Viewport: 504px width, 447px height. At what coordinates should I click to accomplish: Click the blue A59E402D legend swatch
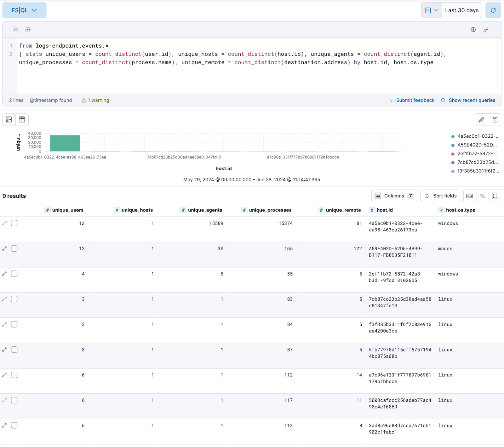coord(453,145)
